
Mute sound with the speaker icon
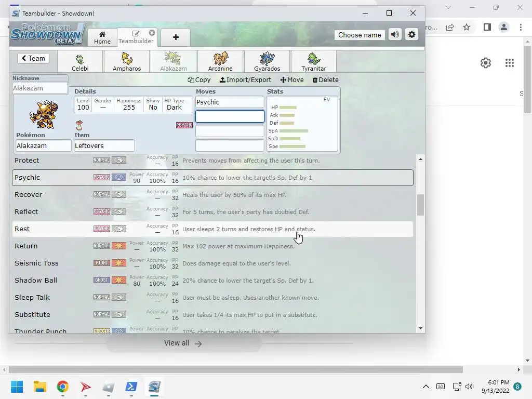[395, 35]
